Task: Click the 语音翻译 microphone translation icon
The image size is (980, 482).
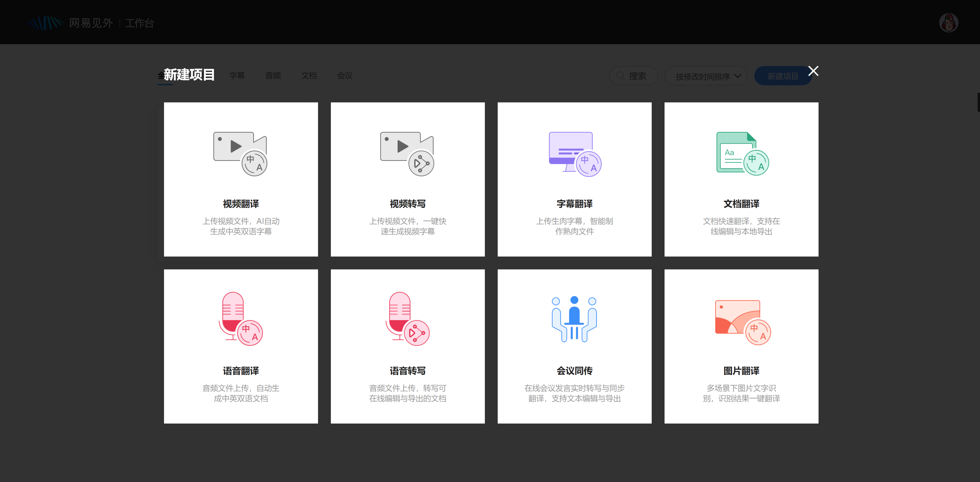Action: [241, 319]
